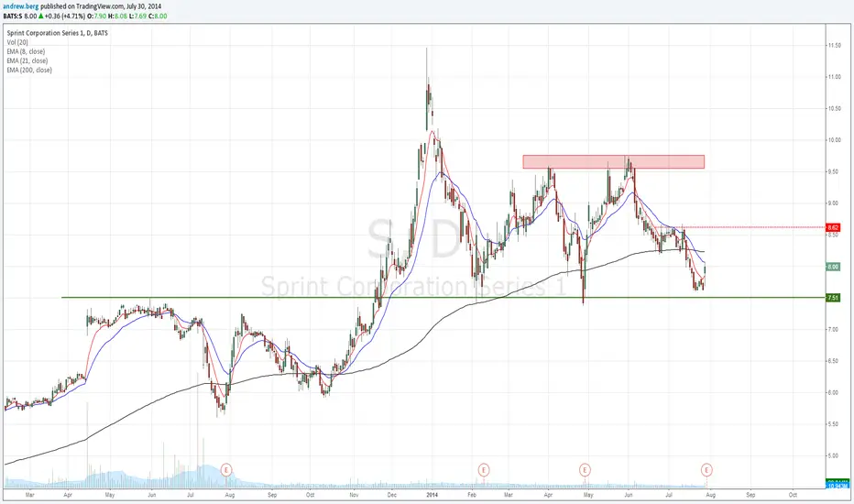854x504 pixels.
Task: Click the '2014' time axis label
Action: click(x=432, y=495)
